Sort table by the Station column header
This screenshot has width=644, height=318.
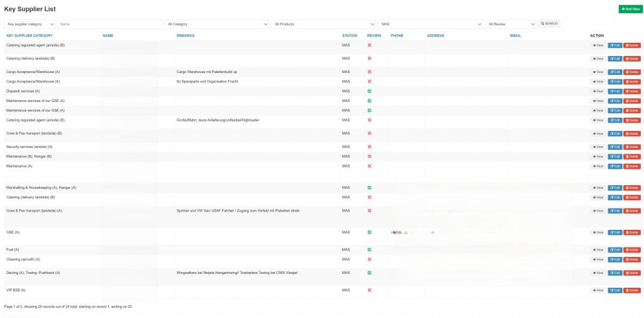click(349, 36)
